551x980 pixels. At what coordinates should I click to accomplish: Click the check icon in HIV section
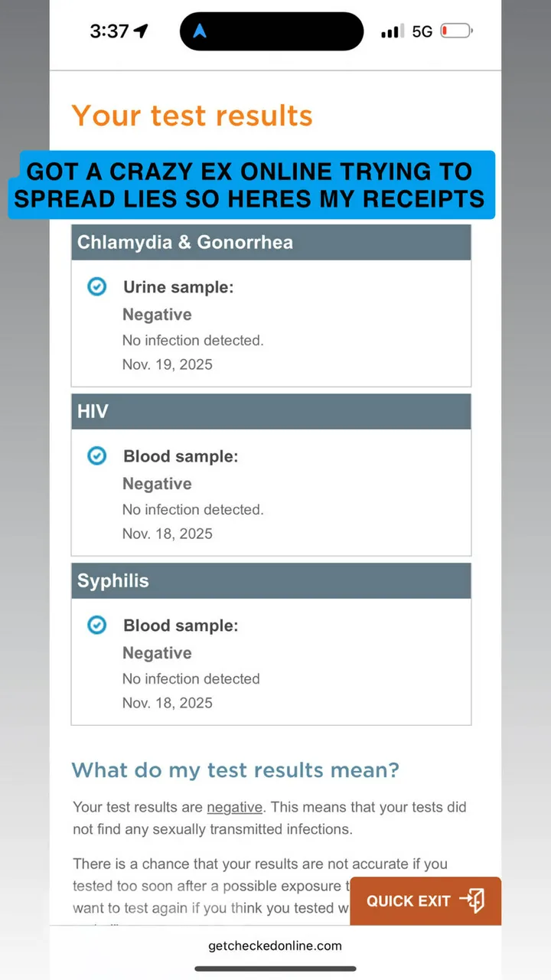(x=96, y=456)
